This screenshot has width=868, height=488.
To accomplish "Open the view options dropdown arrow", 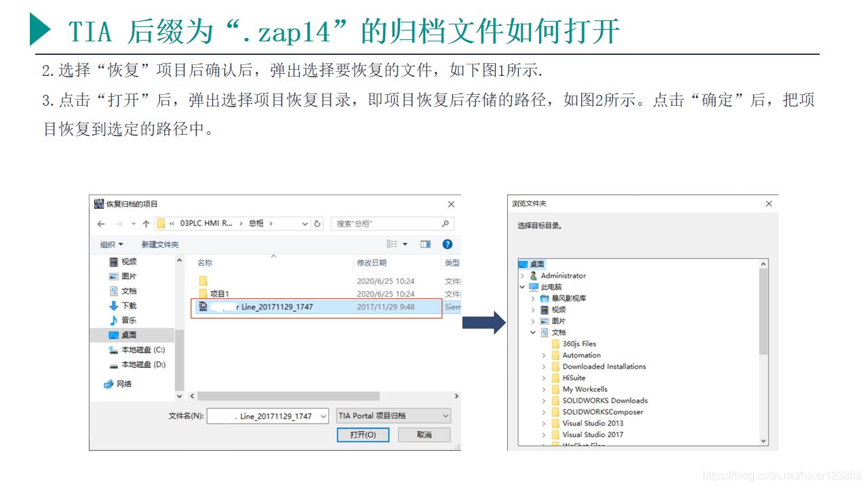I will [406, 244].
